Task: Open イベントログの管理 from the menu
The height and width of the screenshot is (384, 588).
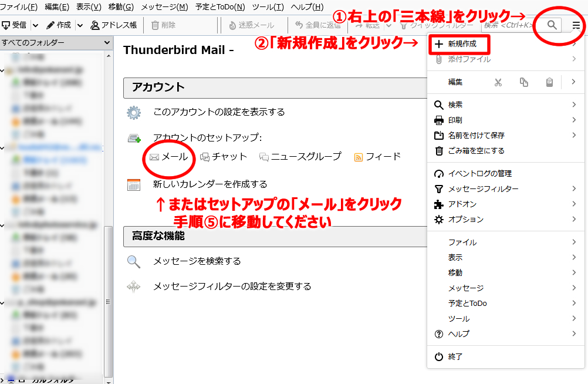Action: pyautogui.click(x=505, y=173)
